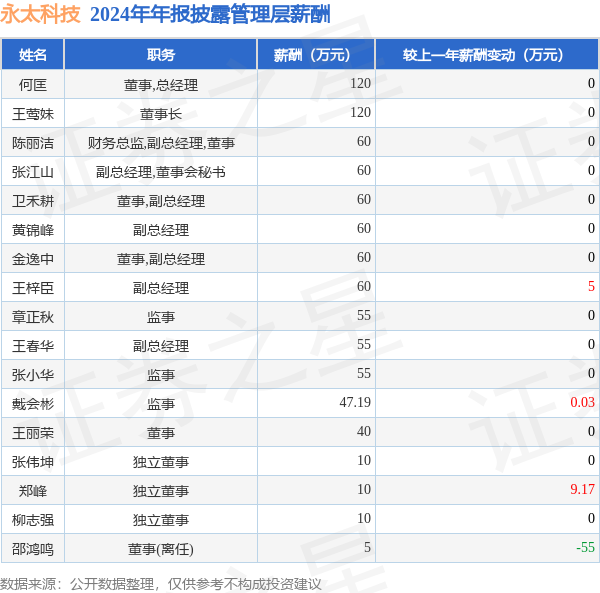The height and width of the screenshot is (593, 600).
Task: Click 副总经理 in 王梓臣's row
Action: pos(161,288)
